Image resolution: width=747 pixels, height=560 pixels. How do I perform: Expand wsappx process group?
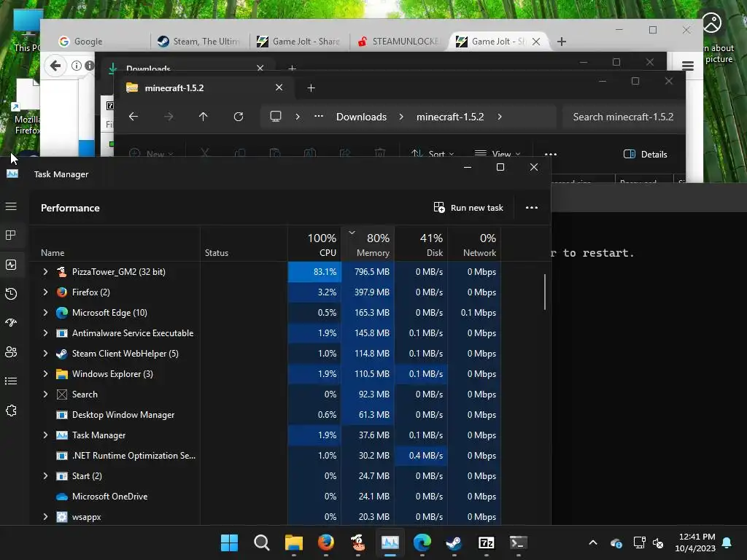45,517
